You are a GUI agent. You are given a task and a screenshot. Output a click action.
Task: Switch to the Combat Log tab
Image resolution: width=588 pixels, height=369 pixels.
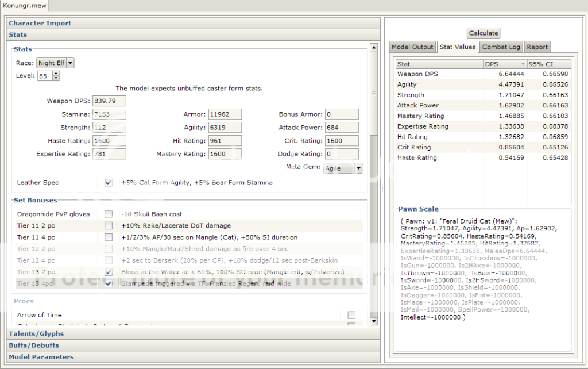point(501,47)
